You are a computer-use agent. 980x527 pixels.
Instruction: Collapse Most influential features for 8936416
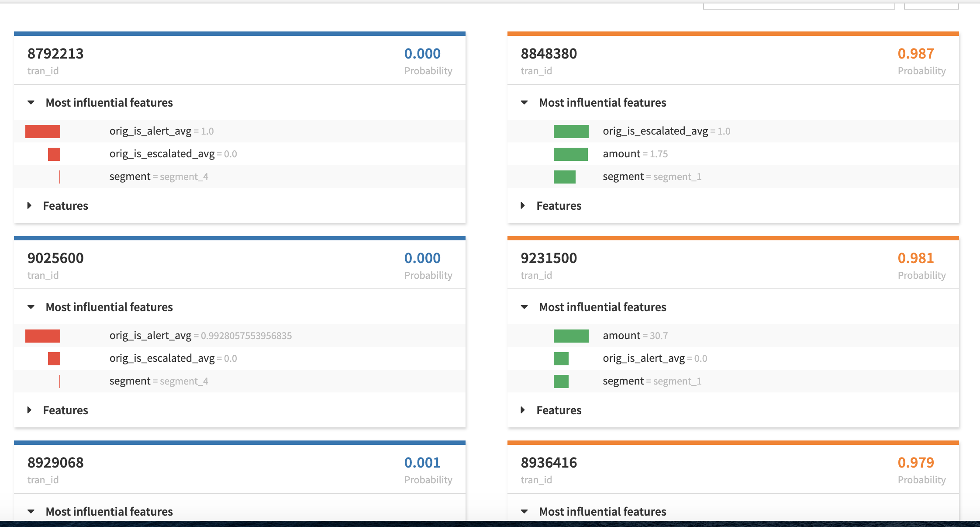pos(525,511)
